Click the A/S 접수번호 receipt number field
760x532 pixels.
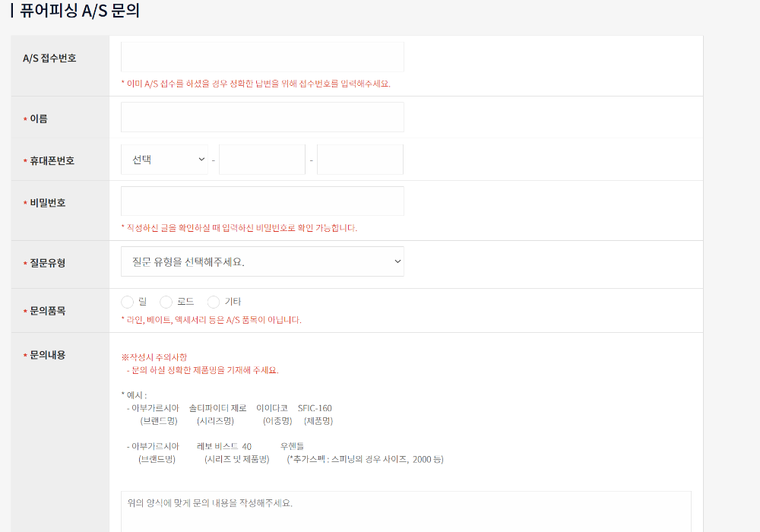[x=262, y=56]
